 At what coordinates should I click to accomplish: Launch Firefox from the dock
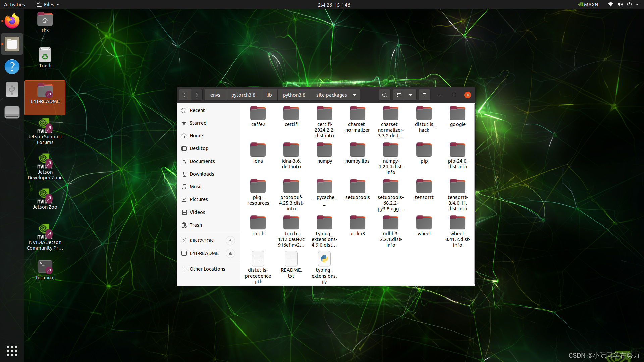tap(12, 21)
